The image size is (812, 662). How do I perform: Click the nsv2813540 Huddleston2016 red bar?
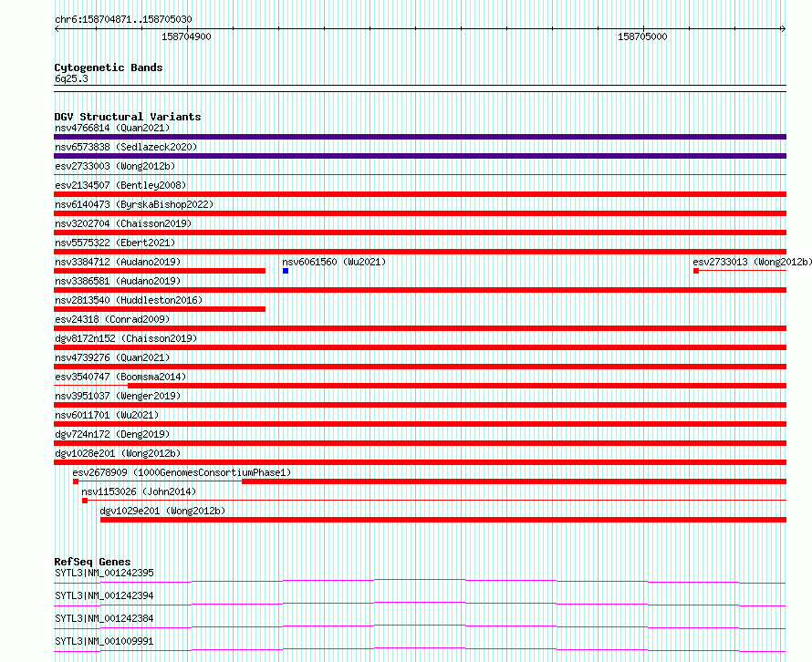pos(160,309)
